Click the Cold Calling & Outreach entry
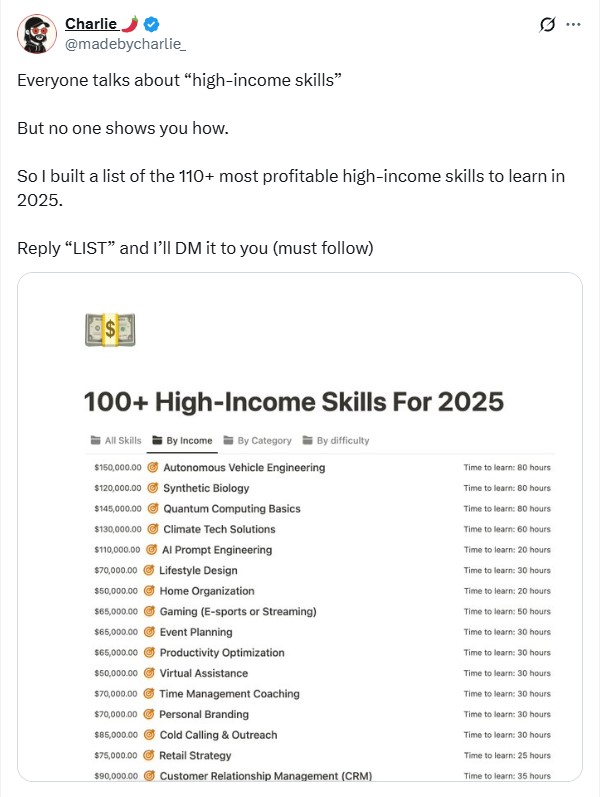This screenshot has width=601, height=797. point(218,735)
